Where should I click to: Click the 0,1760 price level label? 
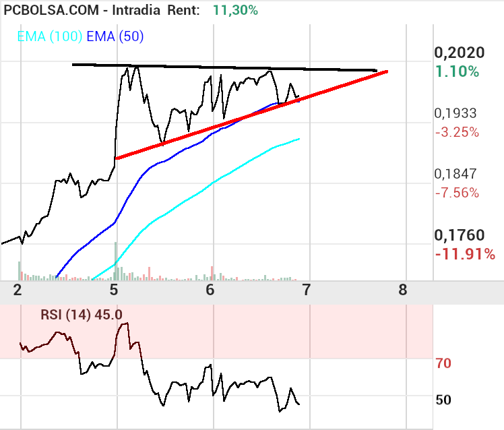tap(460, 235)
